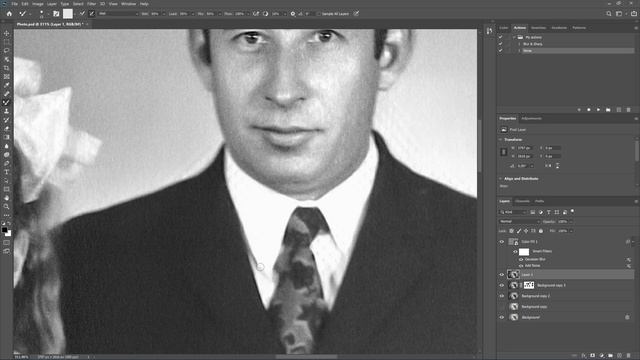Add layer style fx at panel bottom
Screen dimensions: 640x360
point(584,356)
